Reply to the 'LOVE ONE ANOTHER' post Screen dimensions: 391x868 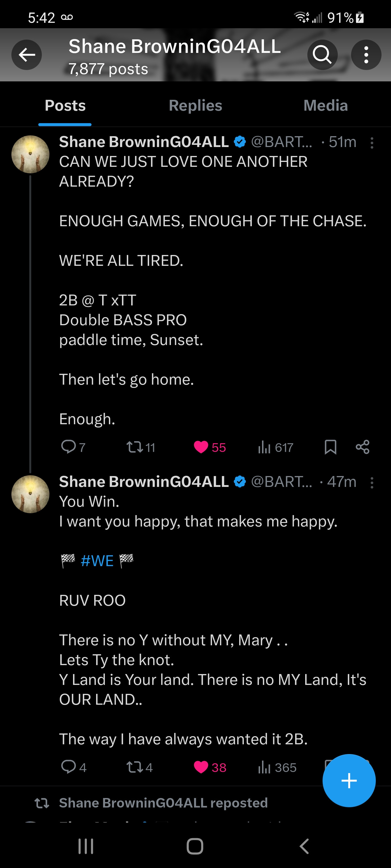[x=68, y=447]
